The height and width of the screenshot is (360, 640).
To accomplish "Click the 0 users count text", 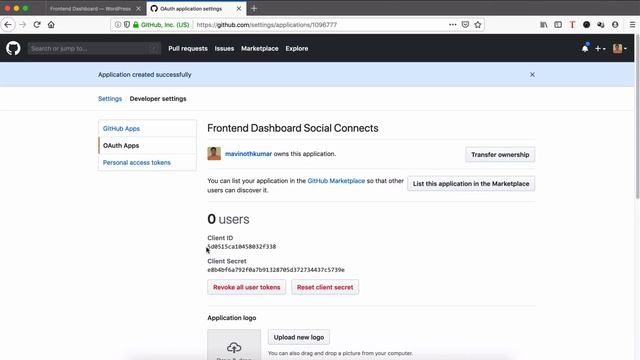I will (x=228, y=219).
